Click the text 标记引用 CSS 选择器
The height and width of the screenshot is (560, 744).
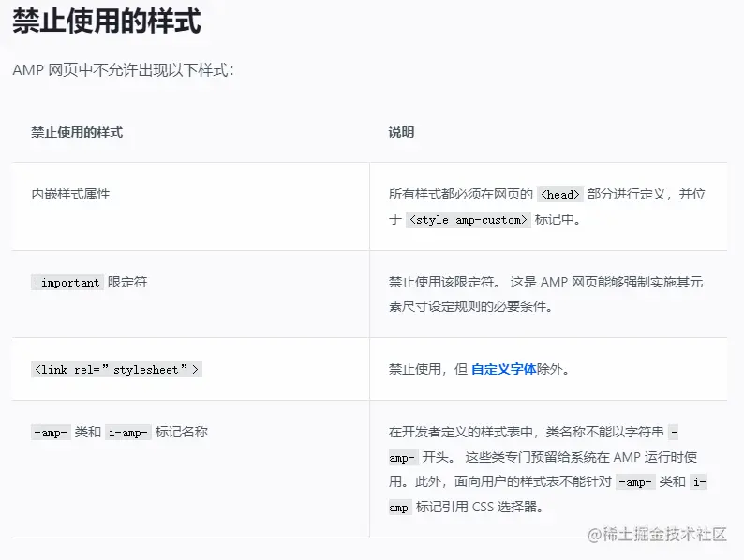[x=479, y=507]
